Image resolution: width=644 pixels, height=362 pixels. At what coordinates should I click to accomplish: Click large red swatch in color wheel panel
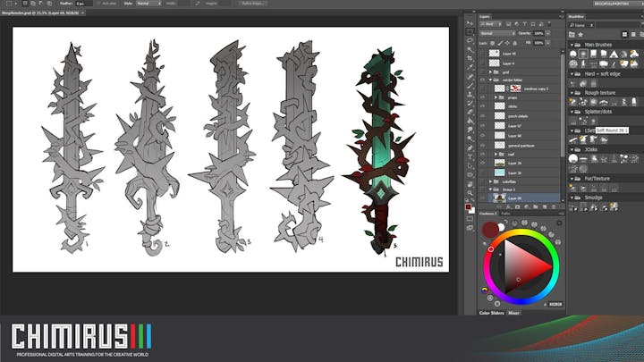coord(490,230)
